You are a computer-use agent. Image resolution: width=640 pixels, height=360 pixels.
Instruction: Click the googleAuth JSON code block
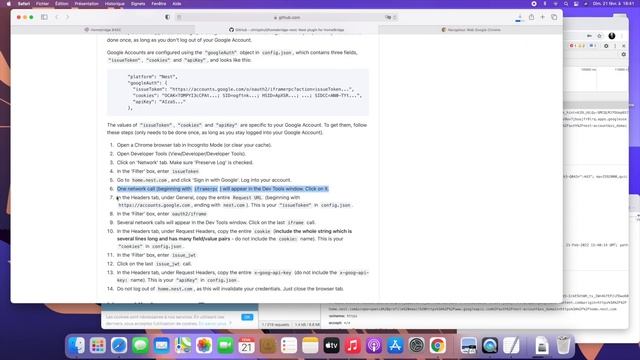tap(238, 92)
